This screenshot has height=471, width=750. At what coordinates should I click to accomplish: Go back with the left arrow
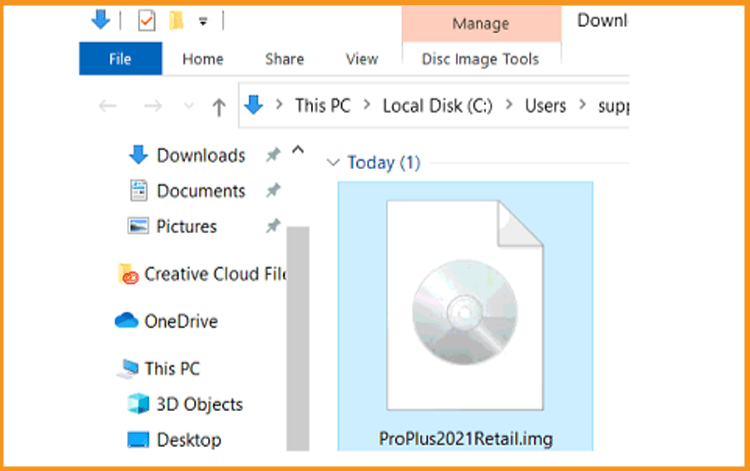click(x=108, y=106)
